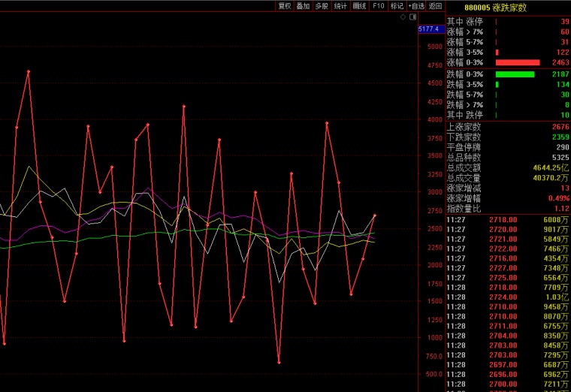Click the 涨家增减 label

[464, 188]
